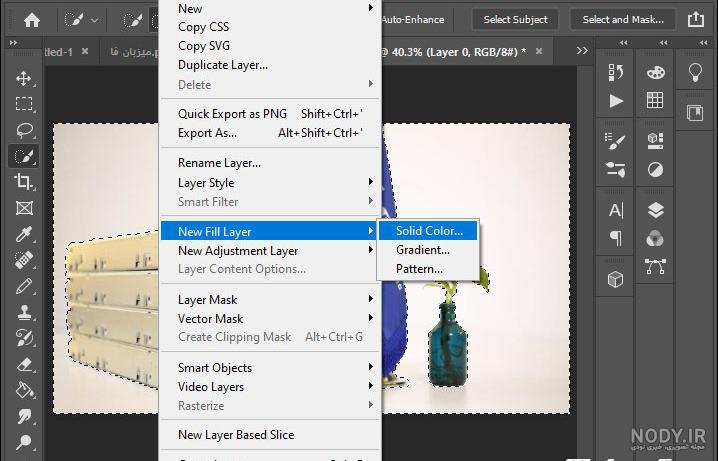Highlight New Fill Layer entry
Image resolution: width=718 pixels, height=461 pixels.
[270, 231]
